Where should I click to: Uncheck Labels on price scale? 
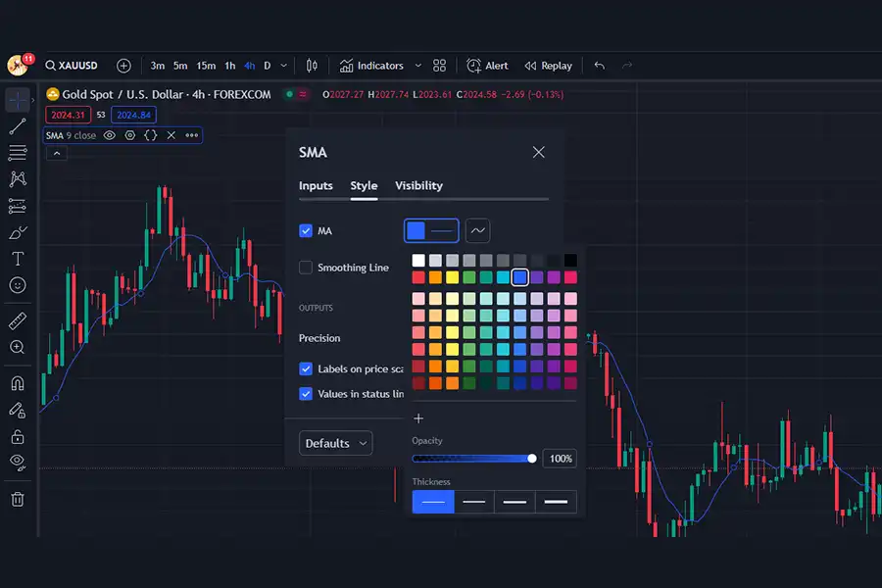pyautogui.click(x=306, y=368)
